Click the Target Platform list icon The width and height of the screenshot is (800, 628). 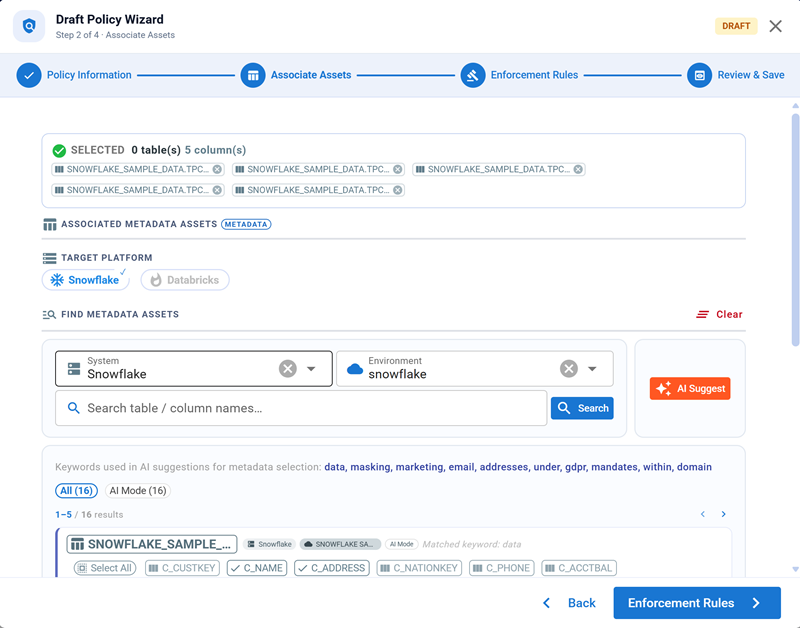(x=49, y=258)
